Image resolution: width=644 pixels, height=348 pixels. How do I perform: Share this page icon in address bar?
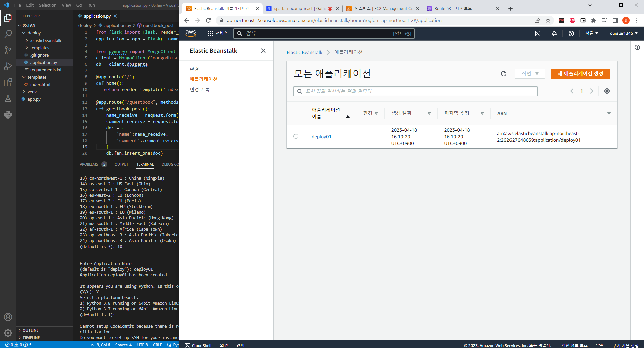(537, 20)
